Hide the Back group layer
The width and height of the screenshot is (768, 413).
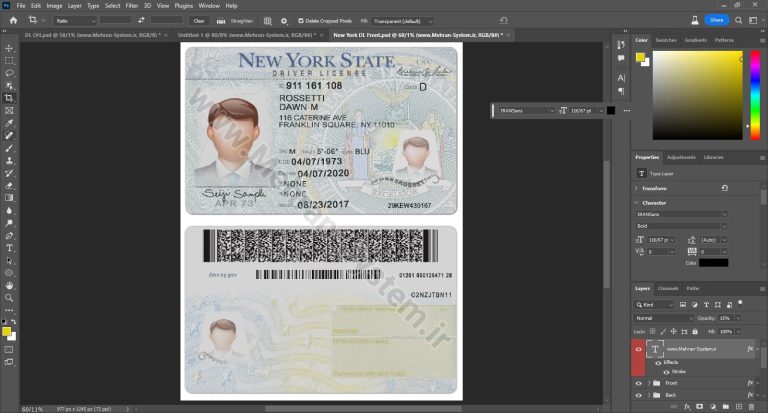point(638,395)
